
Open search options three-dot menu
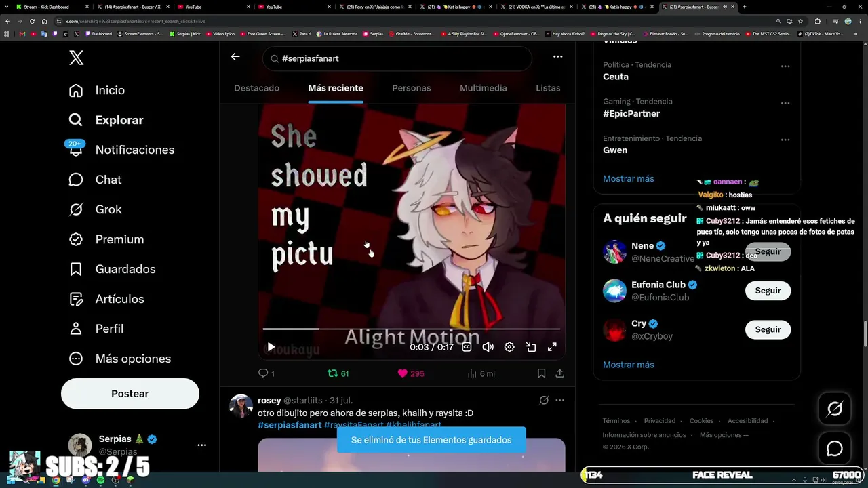pyautogui.click(x=557, y=57)
